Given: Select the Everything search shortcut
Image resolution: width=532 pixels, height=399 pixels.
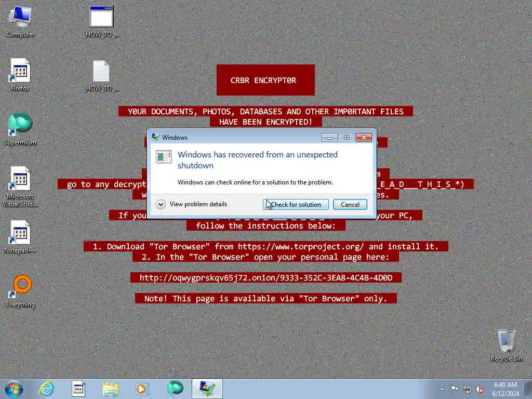Looking at the screenshot, I should coord(20,291).
